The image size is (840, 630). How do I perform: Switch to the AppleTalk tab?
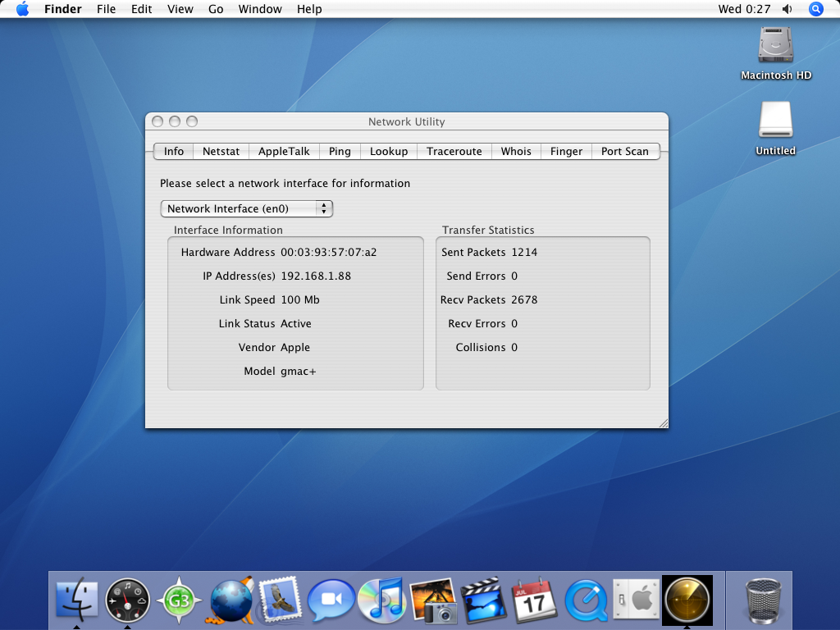(x=284, y=152)
